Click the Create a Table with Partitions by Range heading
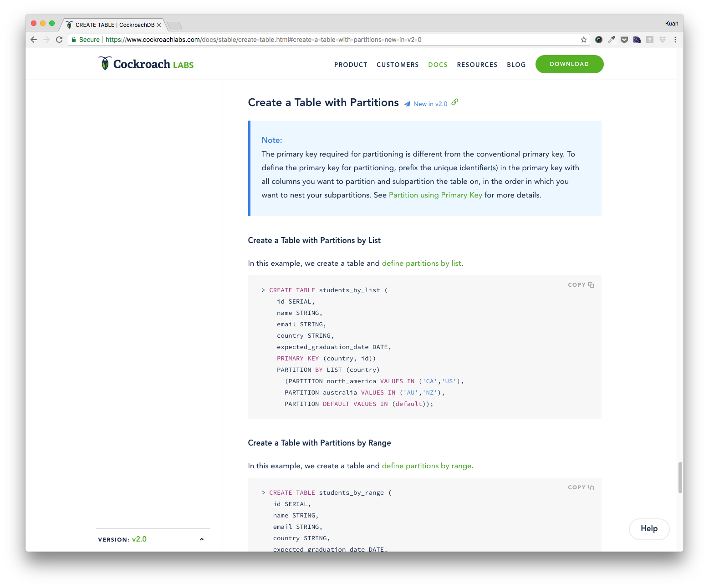 pyautogui.click(x=319, y=443)
